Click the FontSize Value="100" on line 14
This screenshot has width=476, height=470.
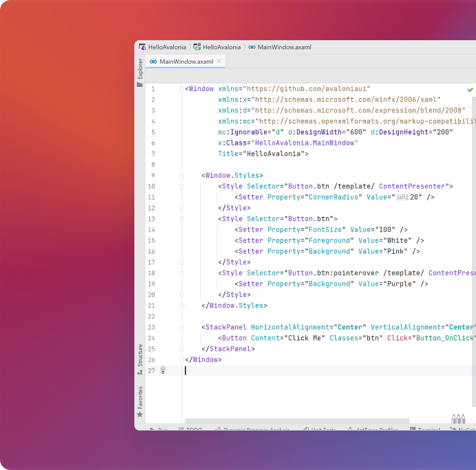[373, 230]
